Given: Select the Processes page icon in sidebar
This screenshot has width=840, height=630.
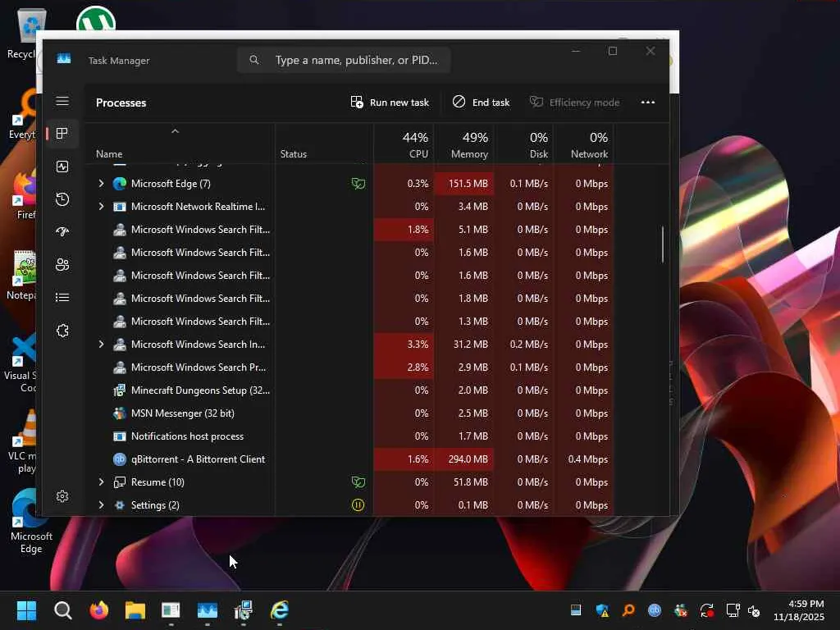Looking at the screenshot, I should 62,134.
